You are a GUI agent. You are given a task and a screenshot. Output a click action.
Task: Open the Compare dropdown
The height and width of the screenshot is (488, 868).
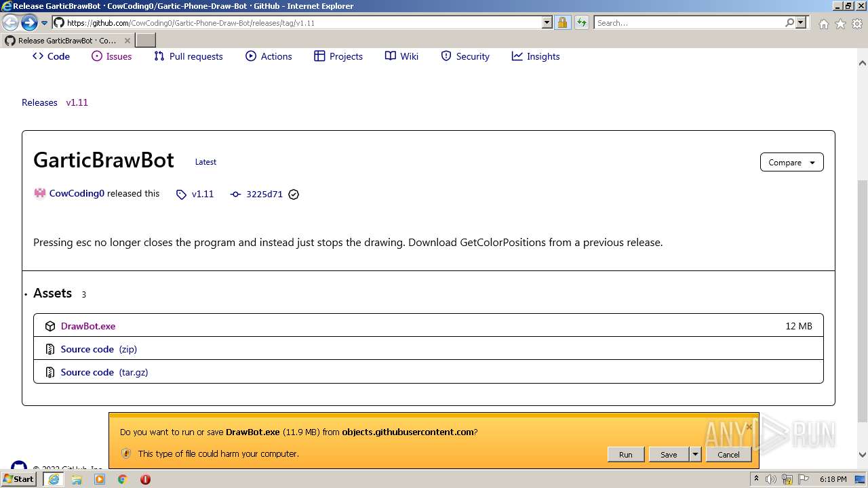tap(792, 163)
